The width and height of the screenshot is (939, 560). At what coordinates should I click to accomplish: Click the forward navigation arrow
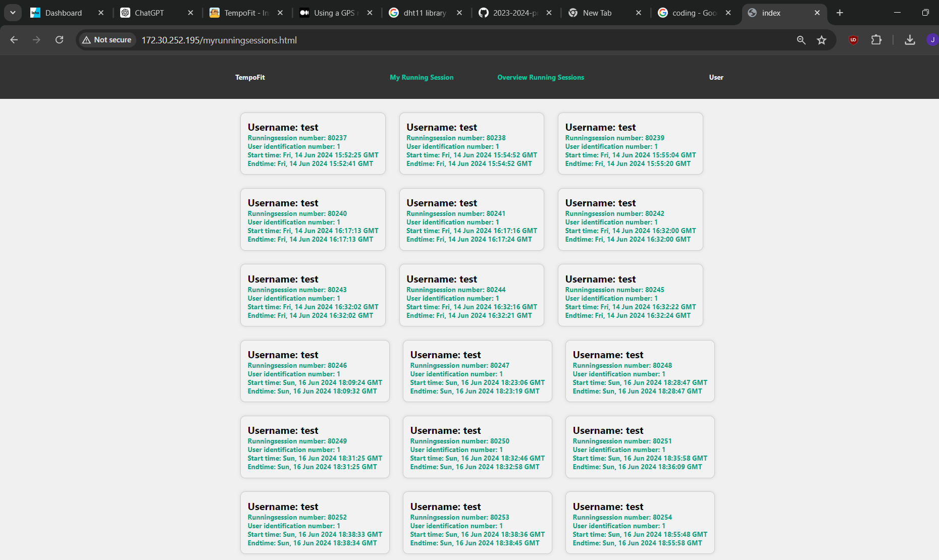click(36, 40)
